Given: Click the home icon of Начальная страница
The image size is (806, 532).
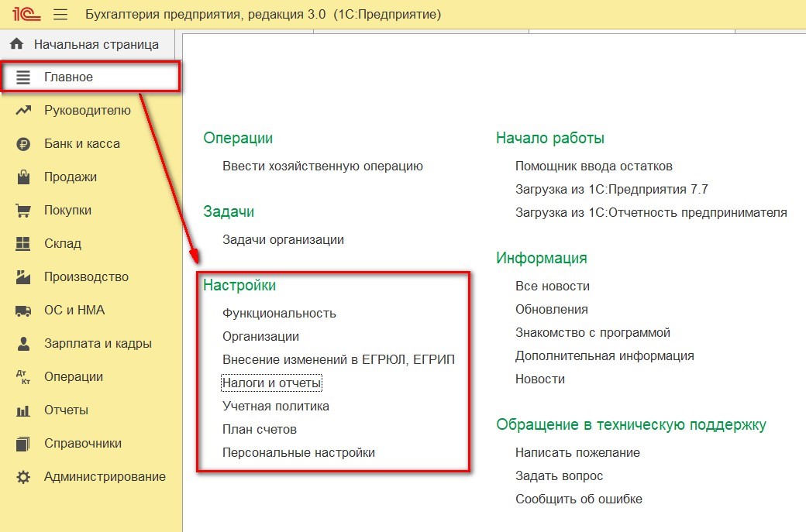Looking at the screenshot, I should click(16, 43).
